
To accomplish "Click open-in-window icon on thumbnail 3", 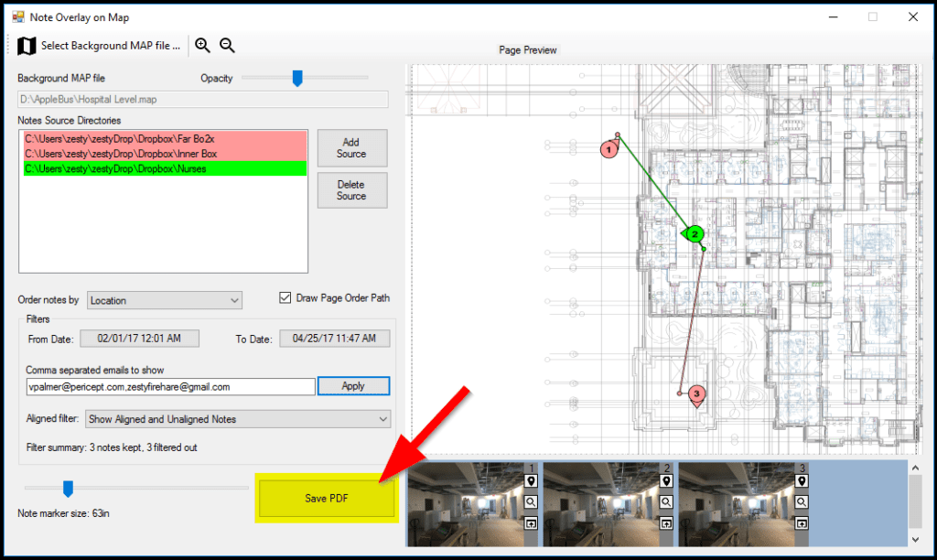I will tap(802, 523).
